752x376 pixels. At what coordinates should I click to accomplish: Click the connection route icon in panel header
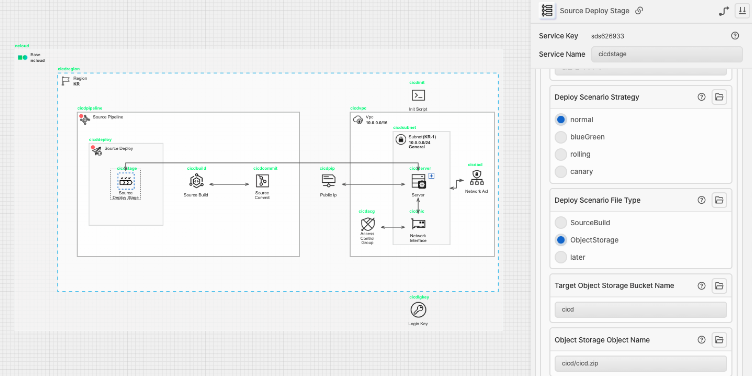(x=724, y=11)
